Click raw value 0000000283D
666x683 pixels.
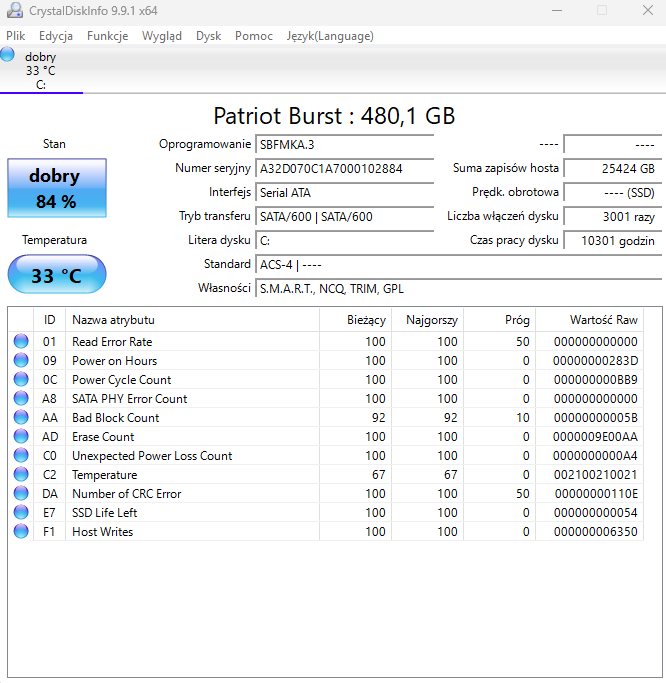[x=595, y=361]
